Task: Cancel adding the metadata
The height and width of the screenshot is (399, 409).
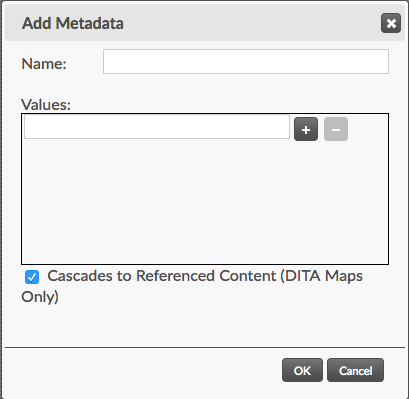Action: coord(355,370)
